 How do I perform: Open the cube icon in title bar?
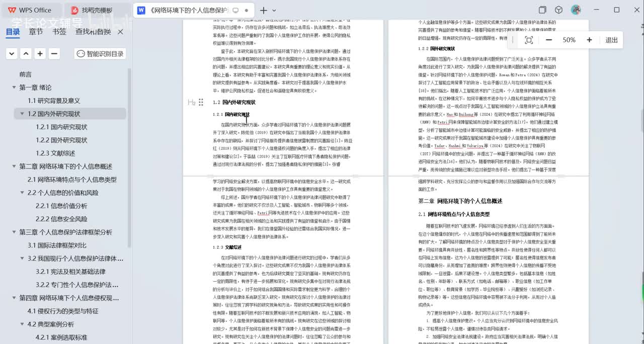pyautogui.click(x=558, y=10)
